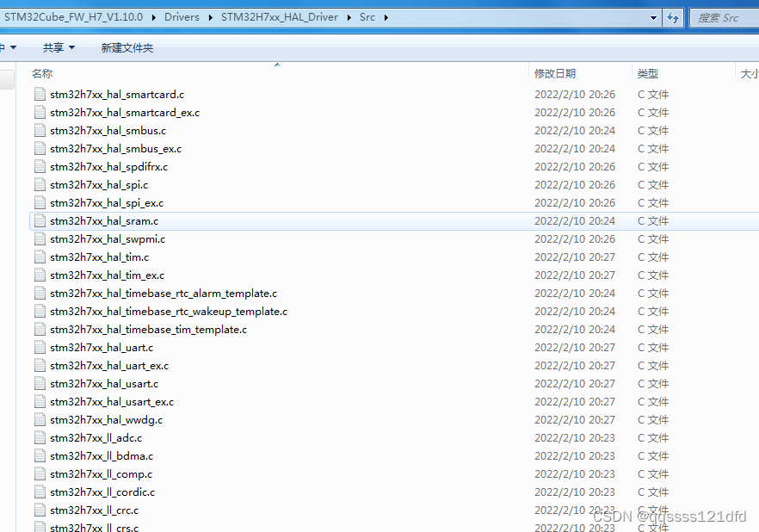Screen dimensions: 759x532
Task: Click file icon of stm32h7xx_hal_smartcard_ex.c
Action: pyautogui.click(x=40, y=112)
